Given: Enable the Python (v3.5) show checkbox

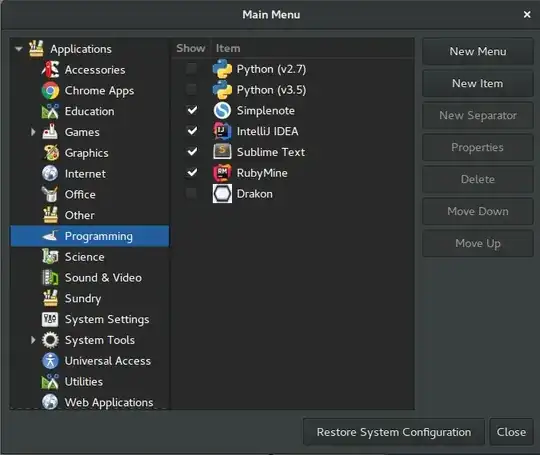Looking at the screenshot, I should 191,90.
